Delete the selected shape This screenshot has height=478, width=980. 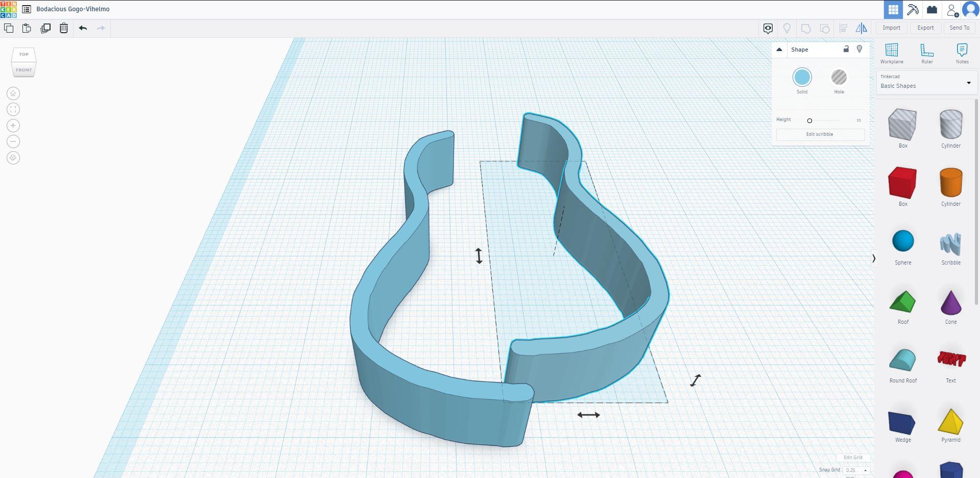pyautogui.click(x=64, y=28)
